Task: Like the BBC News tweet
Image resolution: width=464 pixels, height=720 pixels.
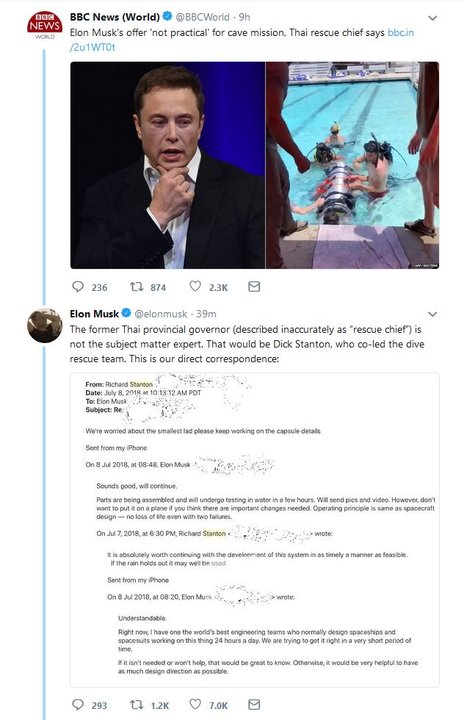Action: [195, 286]
